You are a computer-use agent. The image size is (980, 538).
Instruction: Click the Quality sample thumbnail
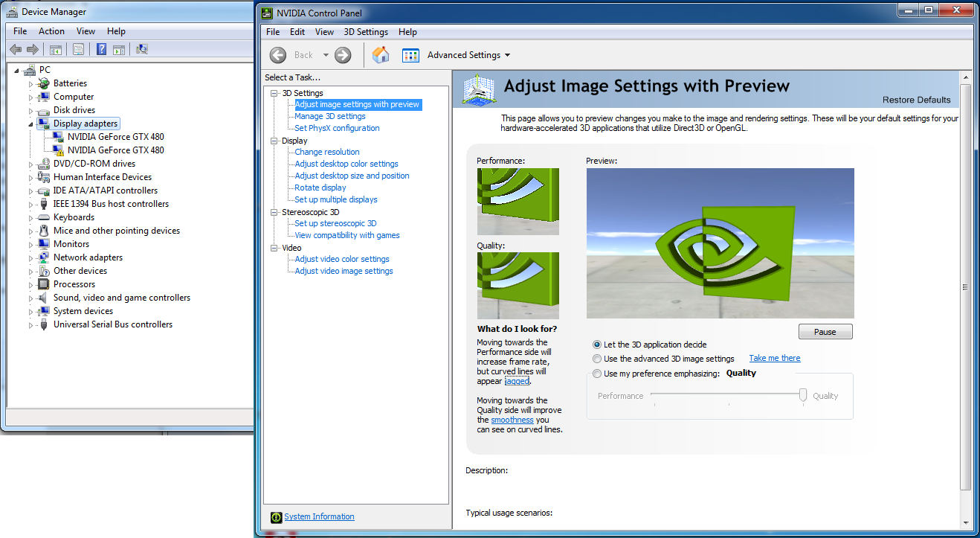[518, 286]
